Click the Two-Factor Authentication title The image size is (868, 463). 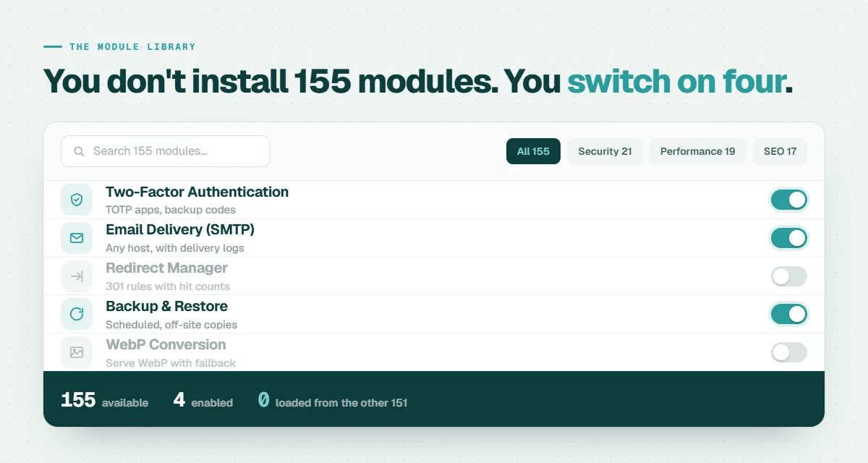[x=197, y=192]
